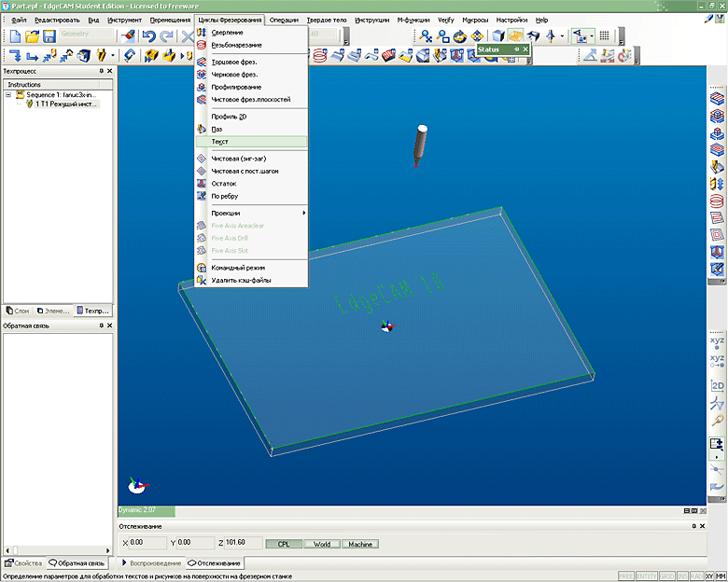Choose Удалить кэш-файлы in the menu
Image resolution: width=728 pixels, height=582 pixels.
pos(251,281)
